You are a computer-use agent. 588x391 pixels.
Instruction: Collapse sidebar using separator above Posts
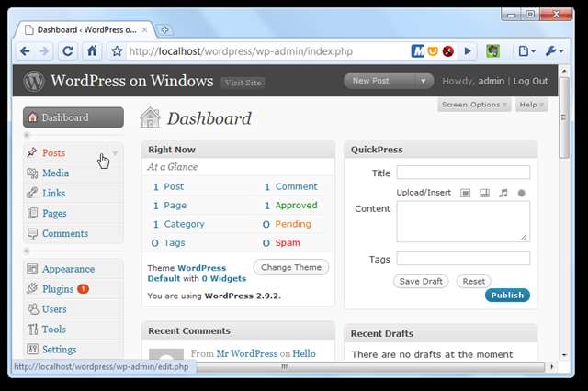[73, 135]
